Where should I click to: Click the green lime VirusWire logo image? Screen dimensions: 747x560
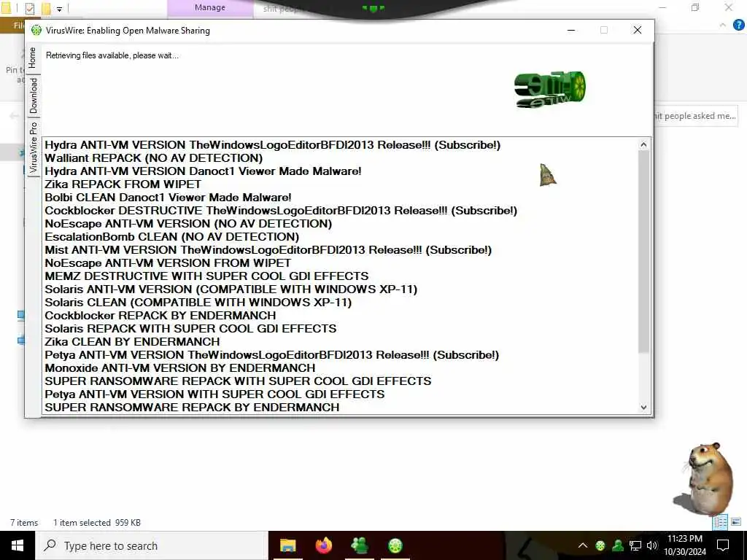tap(550, 89)
